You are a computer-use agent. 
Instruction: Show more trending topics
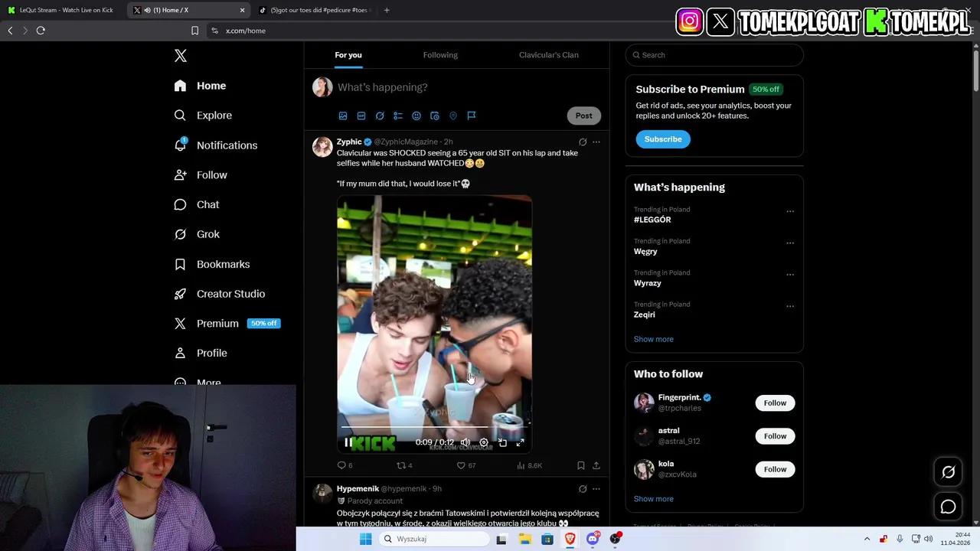pyautogui.click(x=654, y=339)
